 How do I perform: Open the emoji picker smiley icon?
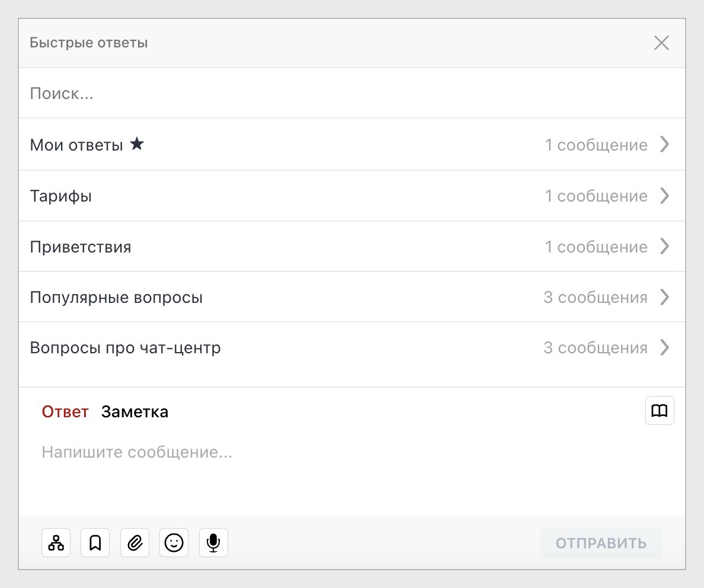[x=174, y=543]
